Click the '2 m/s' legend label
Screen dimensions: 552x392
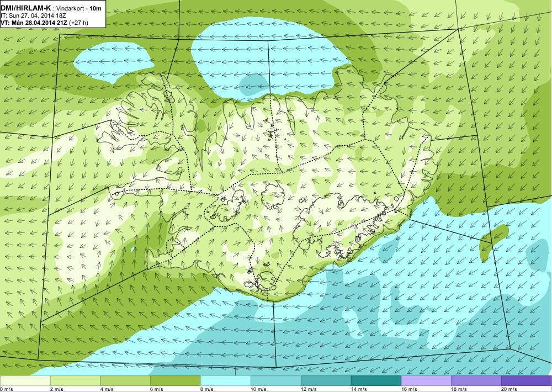coord(57,389)
